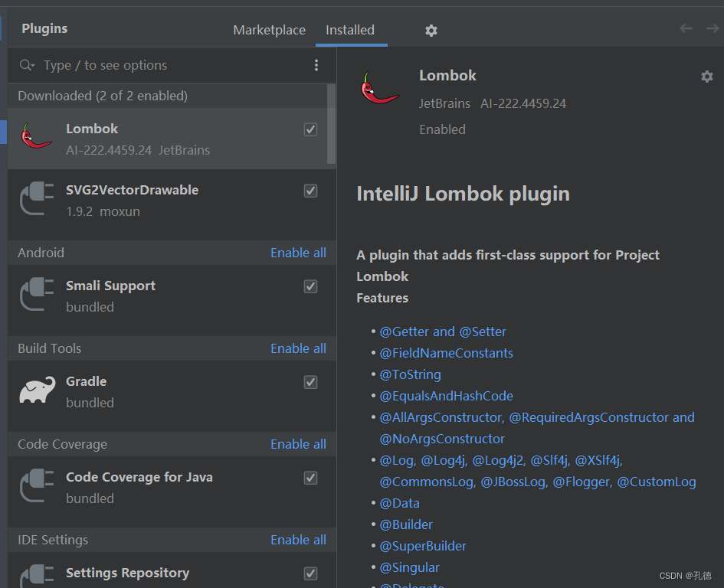Select Code Coverage for Java plugin name
This screenshot has width=724, height=588.
tap(139, 477)
